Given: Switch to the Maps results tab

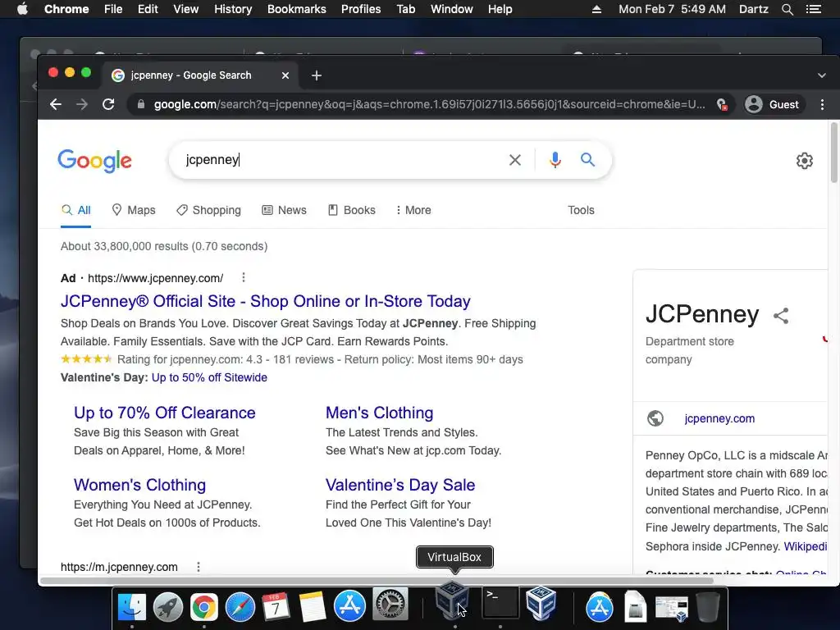Looking at the screenshot, I should pos(134,210).
